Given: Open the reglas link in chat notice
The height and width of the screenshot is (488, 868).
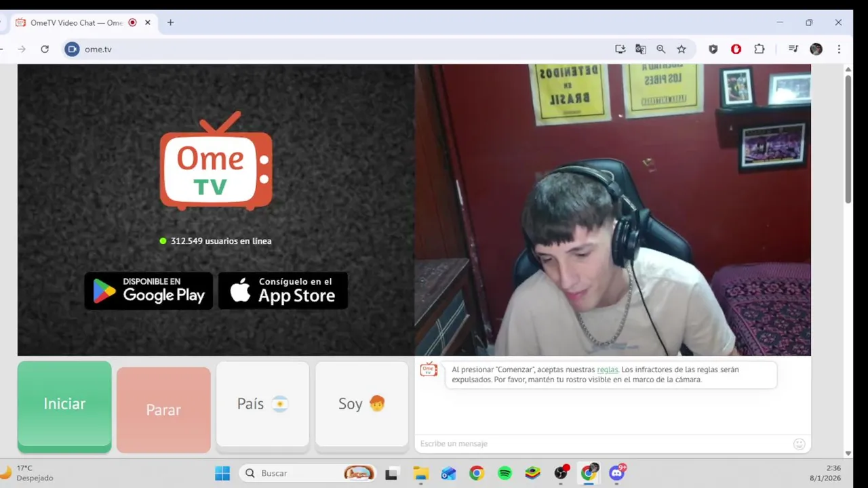Looking at the screenshot, I should (x=607, y=370).
